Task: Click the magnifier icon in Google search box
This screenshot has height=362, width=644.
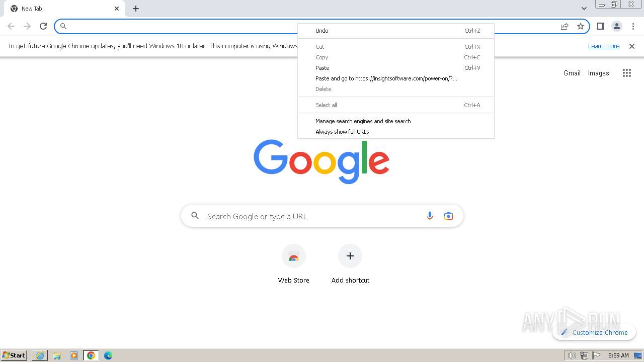Action: 195,216
